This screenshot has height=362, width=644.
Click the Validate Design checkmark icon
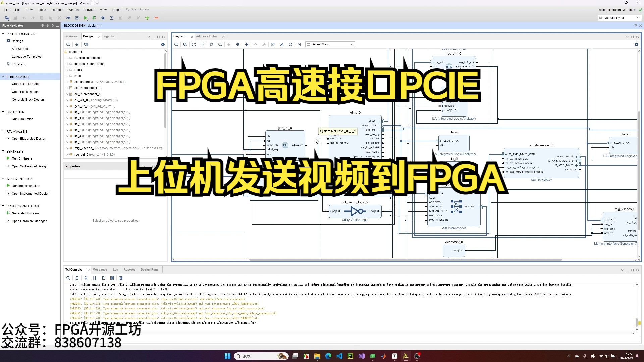(x=273, y=44)
